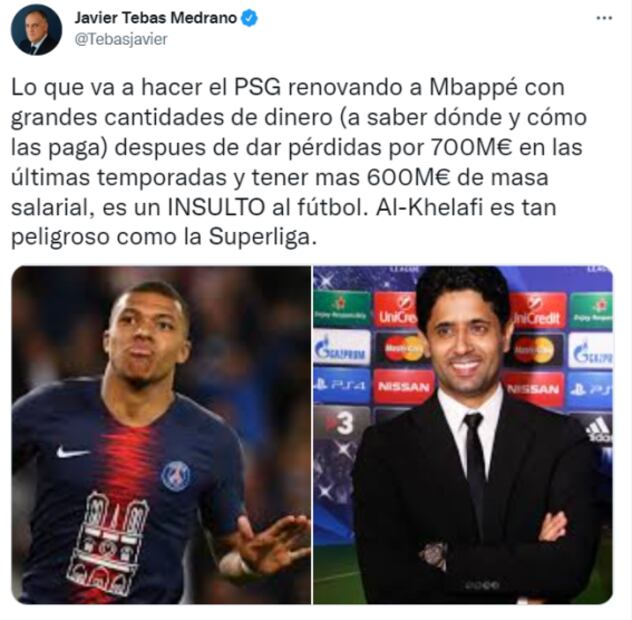Click the Adidas logo on the backdrop

(599, 431)
